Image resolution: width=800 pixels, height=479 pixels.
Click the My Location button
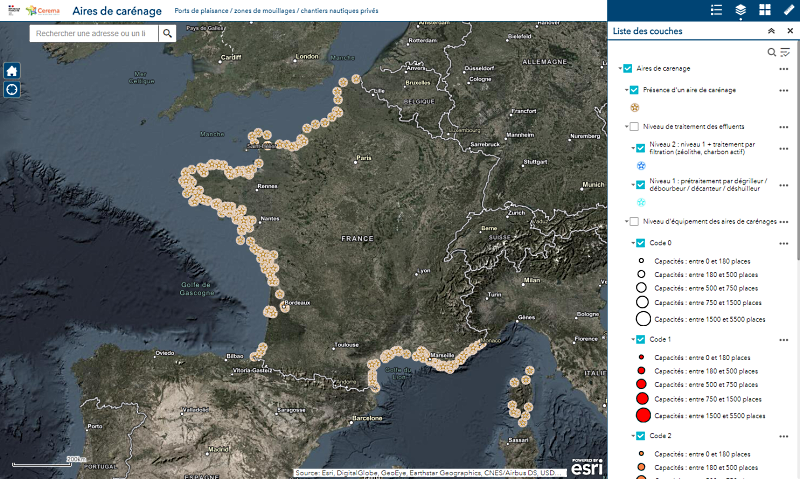click(x=12, y=89)
